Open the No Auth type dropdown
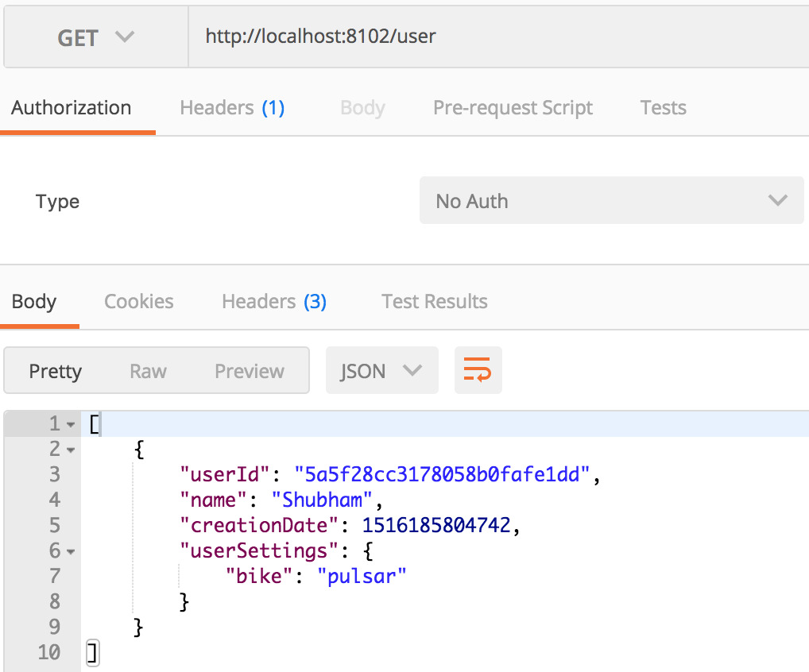The image size is (809, 672). [x=612, y=200]
